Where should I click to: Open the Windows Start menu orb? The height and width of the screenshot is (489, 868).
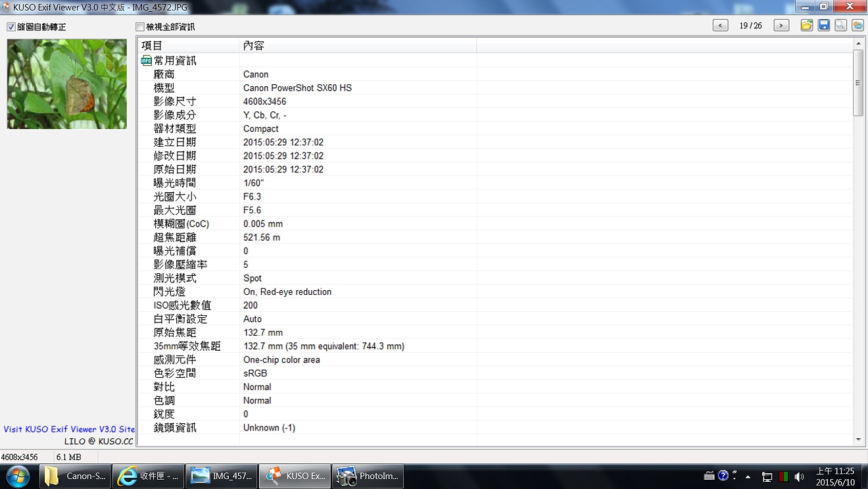[x=17, y=476]
